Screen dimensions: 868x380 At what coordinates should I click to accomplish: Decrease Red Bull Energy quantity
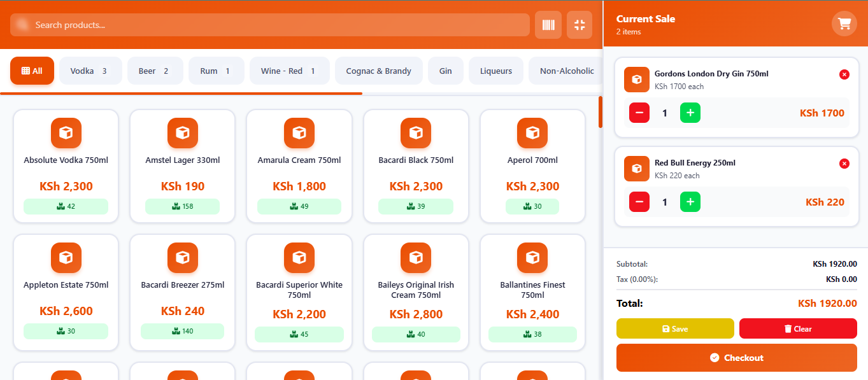pos(639,202)
